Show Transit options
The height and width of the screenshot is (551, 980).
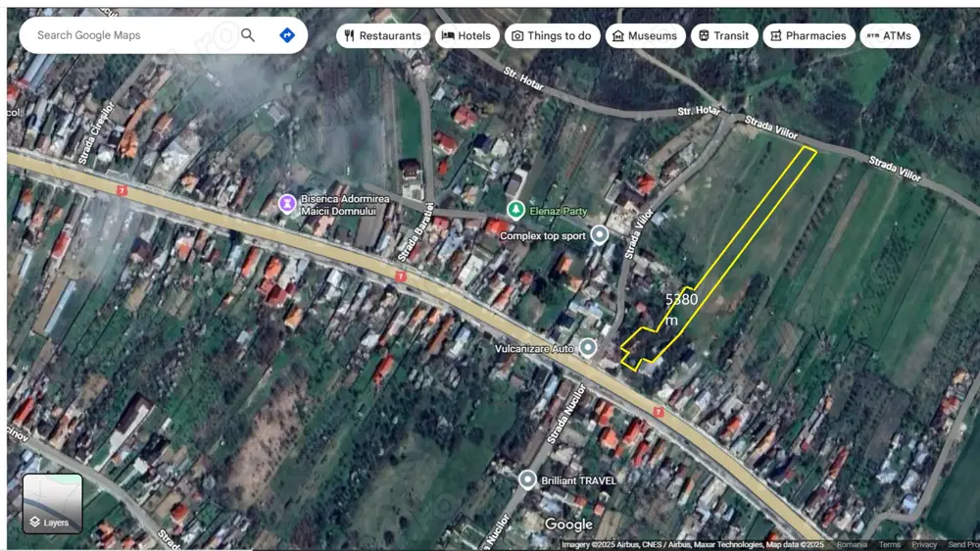coord(724,35)
